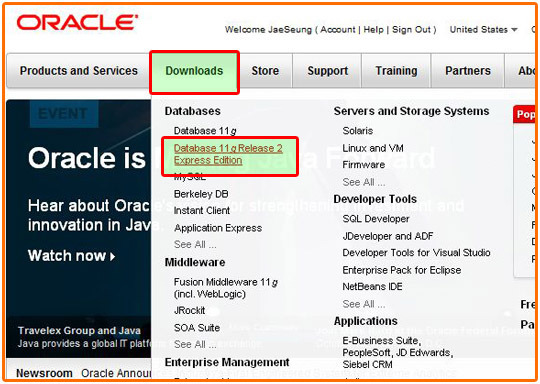Open the Support menu tab
The width and height of the screenshot is (540, 384).
tap(328, 71)
